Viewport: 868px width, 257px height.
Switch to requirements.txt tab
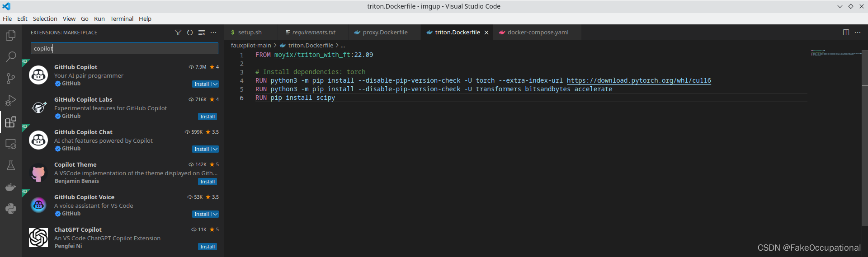point(313,33)
